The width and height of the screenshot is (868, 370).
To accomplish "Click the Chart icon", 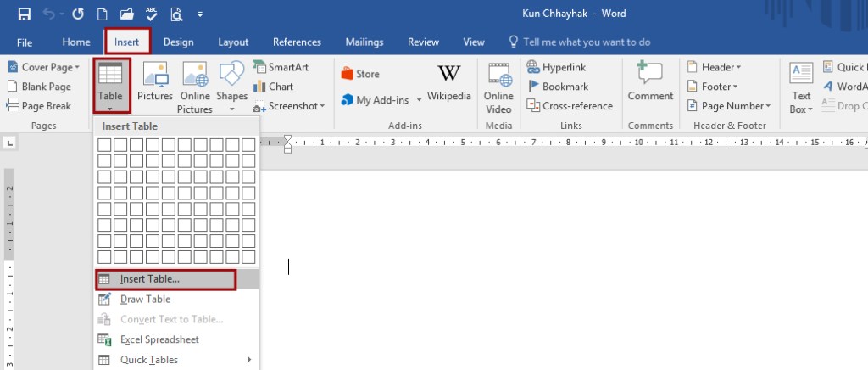I will coord(273,87).
